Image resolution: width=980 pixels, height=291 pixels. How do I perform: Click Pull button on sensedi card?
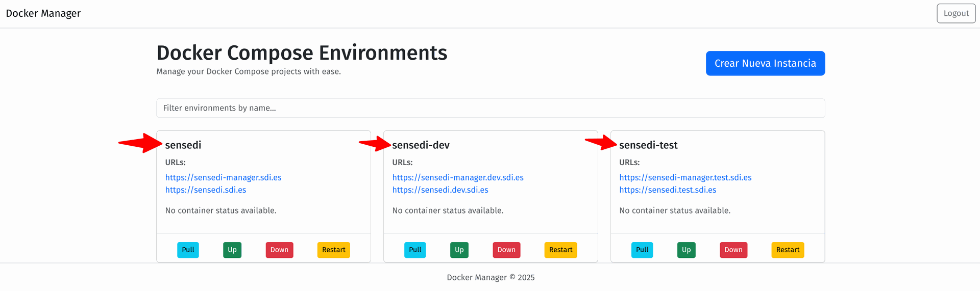(188, 250)
